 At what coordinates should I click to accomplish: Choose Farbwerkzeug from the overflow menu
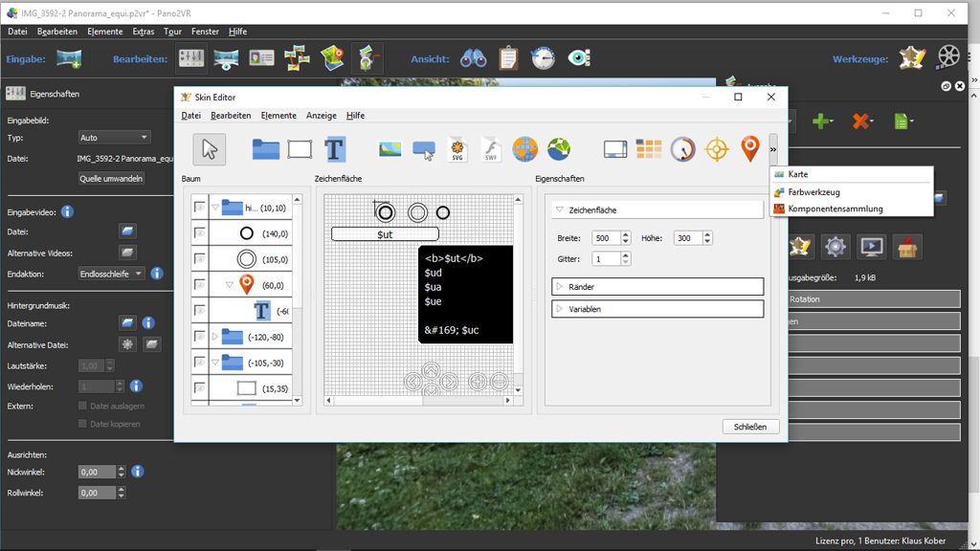point(813,192)
